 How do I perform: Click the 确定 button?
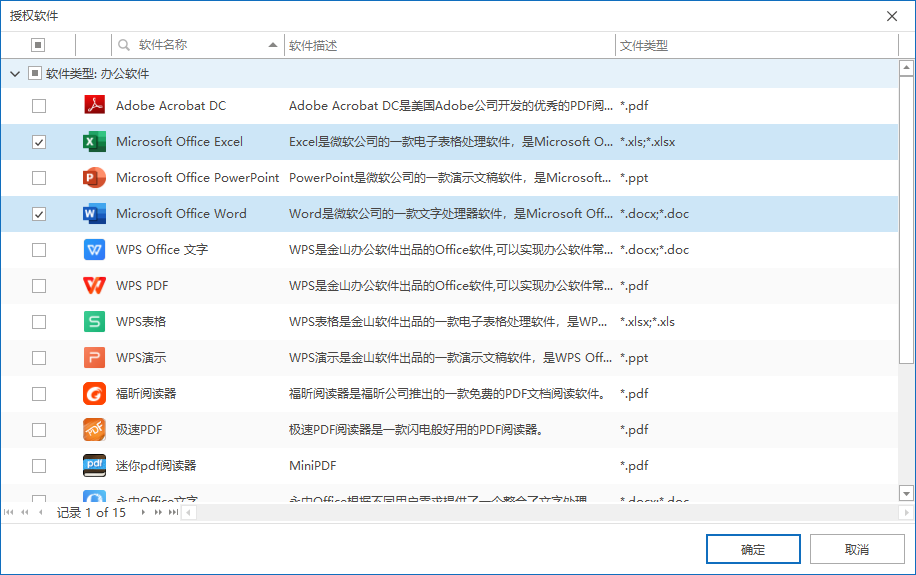pyautogui.click(x=753, y=549)
